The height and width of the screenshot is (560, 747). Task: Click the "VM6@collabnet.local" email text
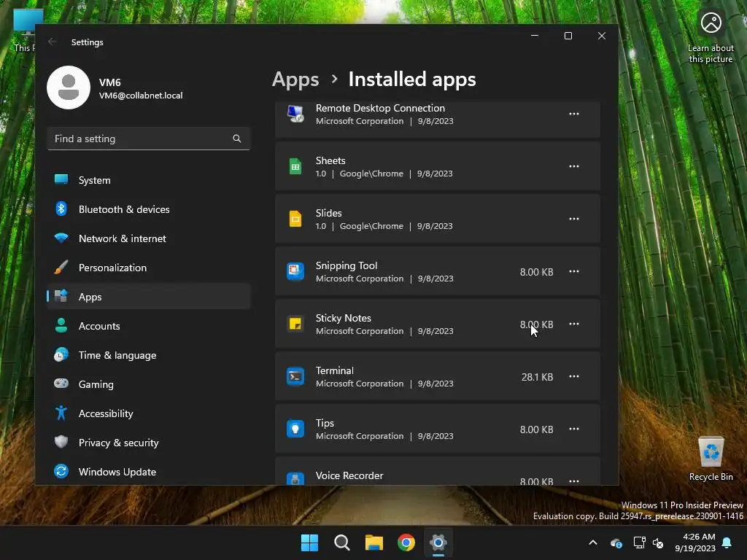coord(141,96)
